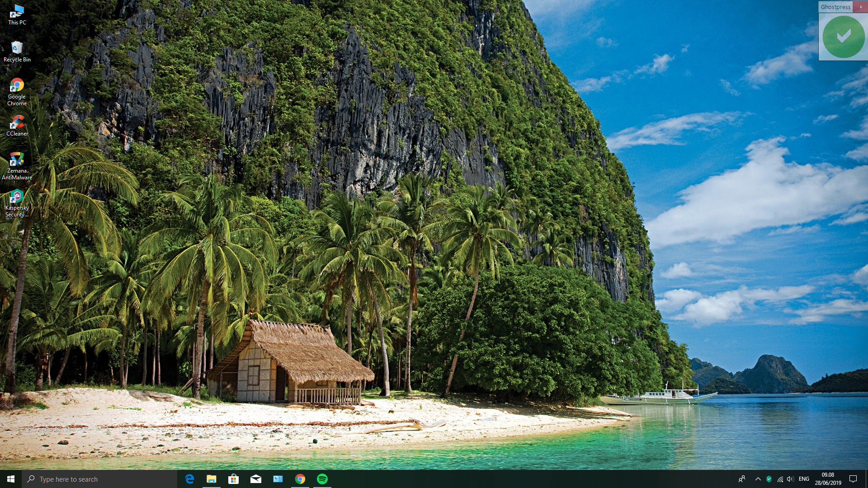Click the Type here to search box
Screen dimensions: 868x488
[x=99, y=479]
